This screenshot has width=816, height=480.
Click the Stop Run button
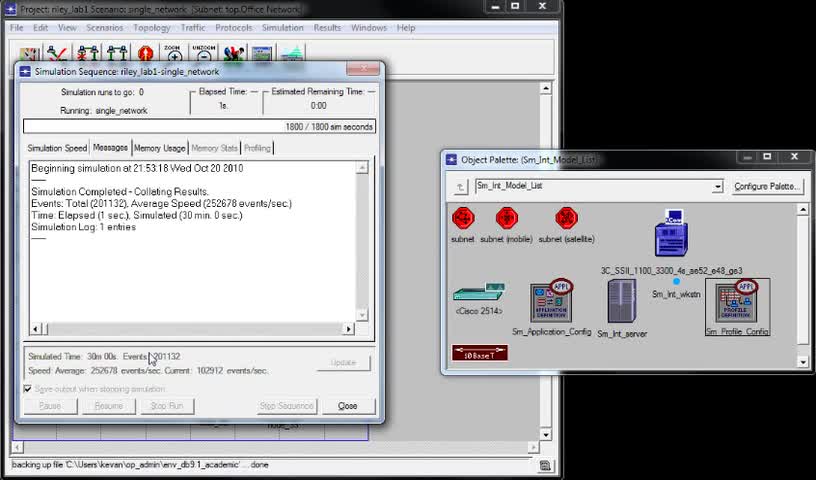point(167,406)
